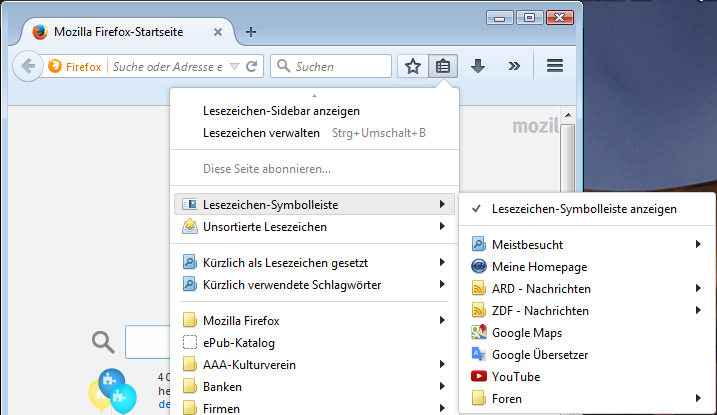Click the bookmarks menu list icon

point(443,67)
